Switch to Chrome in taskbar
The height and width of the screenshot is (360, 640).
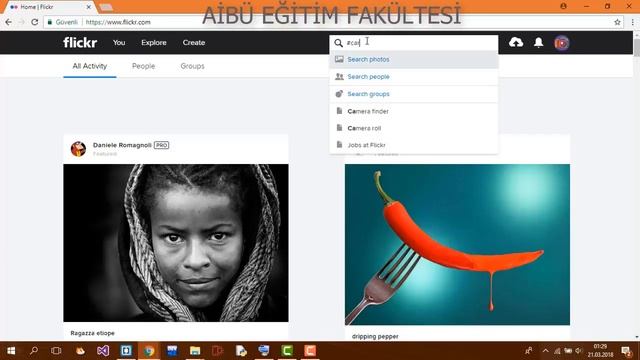tap(149, 351)
